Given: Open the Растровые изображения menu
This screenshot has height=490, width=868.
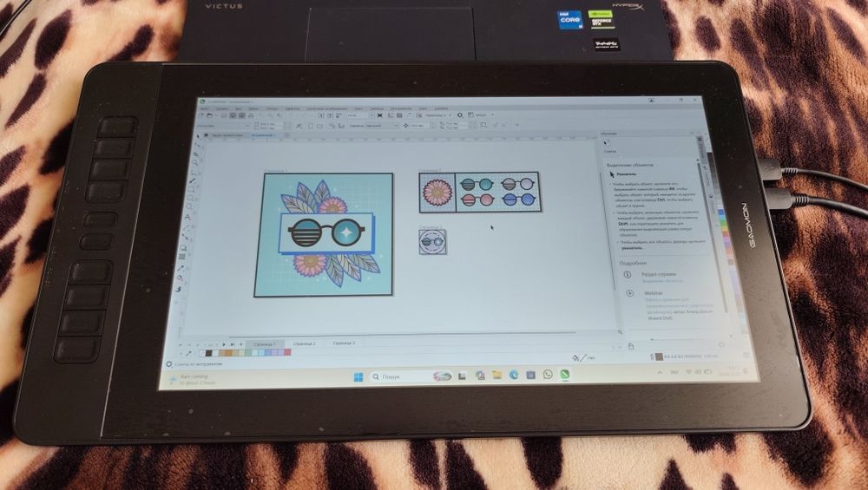Looking at the screenshot, I should [x=327, y=108].
